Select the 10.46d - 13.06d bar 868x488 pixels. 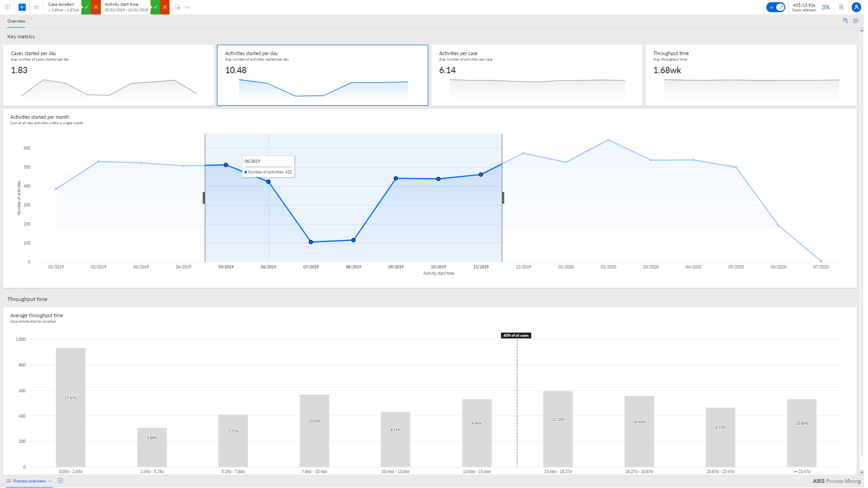[396, 440]
